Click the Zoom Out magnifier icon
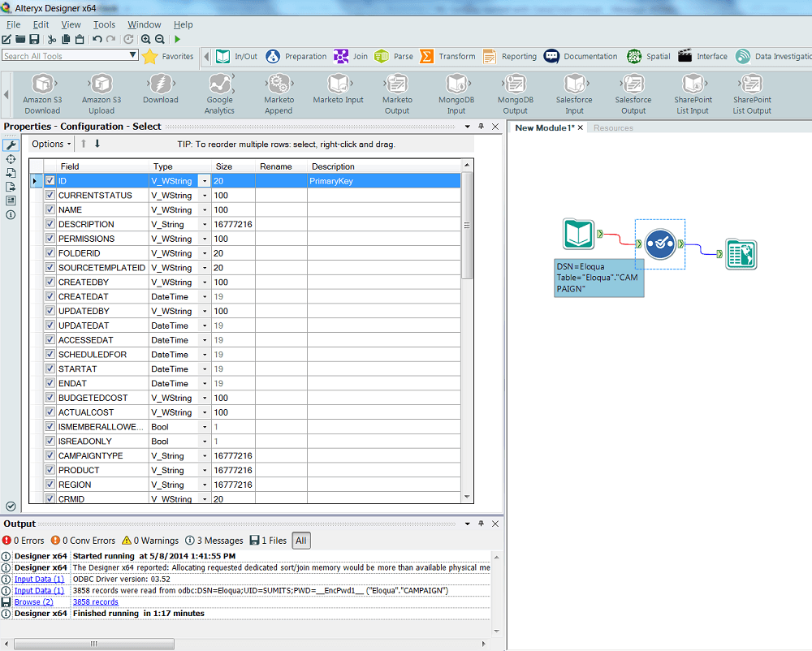This screenshot has width=812, height=651. 160,39
